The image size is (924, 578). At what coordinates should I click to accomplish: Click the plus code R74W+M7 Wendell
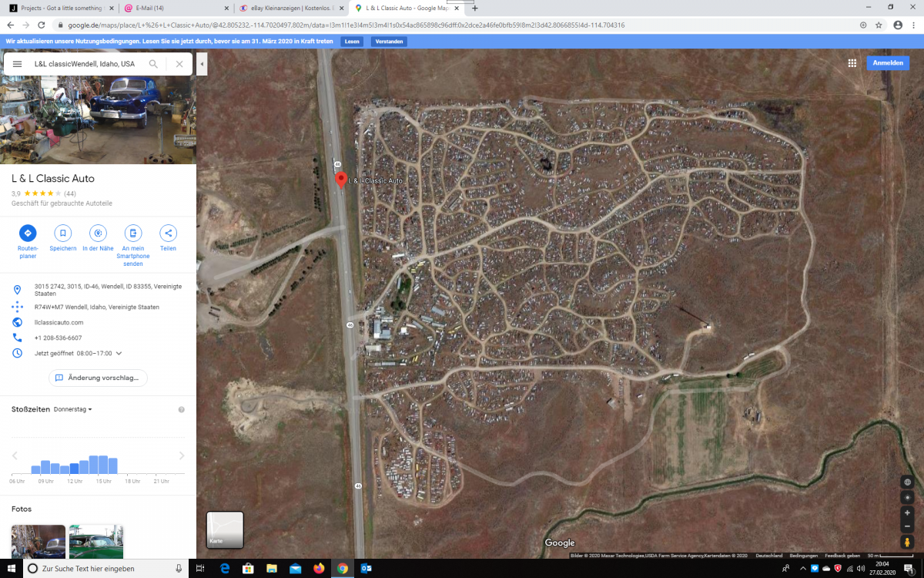tap(97, 307)
